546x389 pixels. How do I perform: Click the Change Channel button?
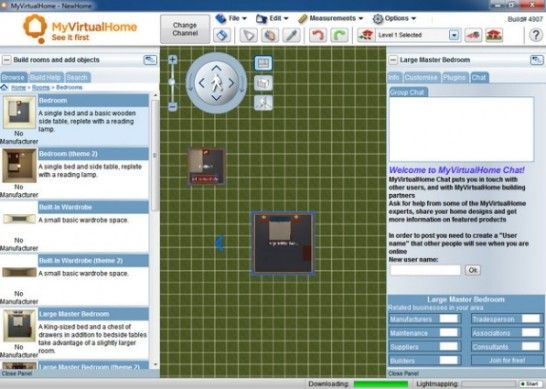pyautogui.click(x=185, y=29)
